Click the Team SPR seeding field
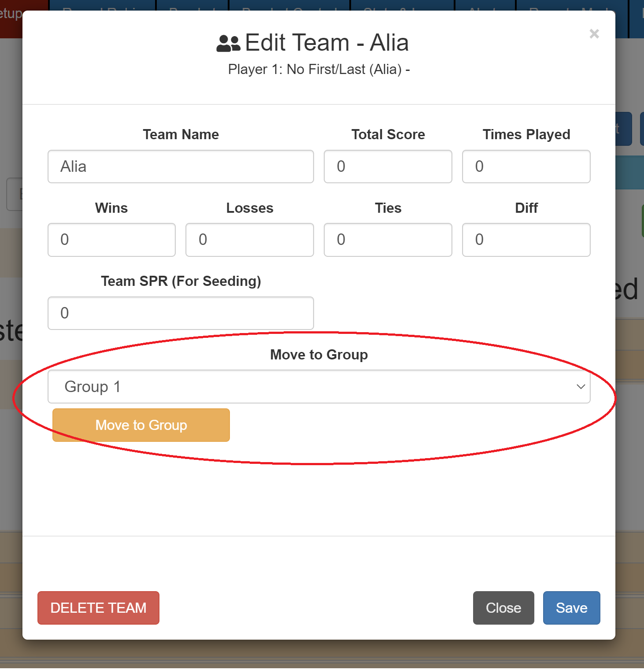 click(x=181, y=313)
